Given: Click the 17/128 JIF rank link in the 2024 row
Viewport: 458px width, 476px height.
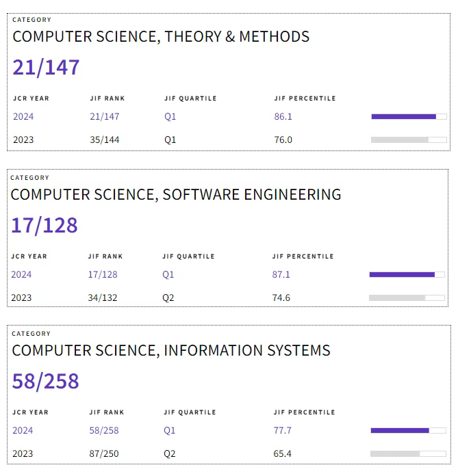Looking at the screenshot, I should coord(103,274).
